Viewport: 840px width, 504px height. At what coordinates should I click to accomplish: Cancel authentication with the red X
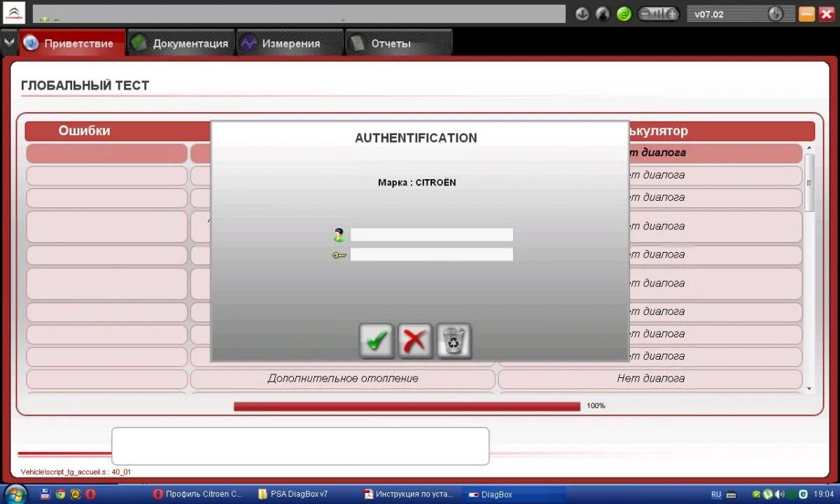click(x=415, y=341)
